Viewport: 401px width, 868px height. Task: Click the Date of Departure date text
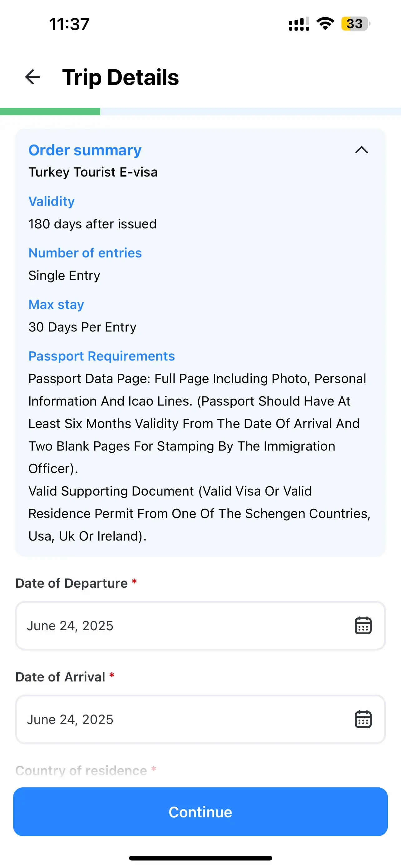(70, 626)
